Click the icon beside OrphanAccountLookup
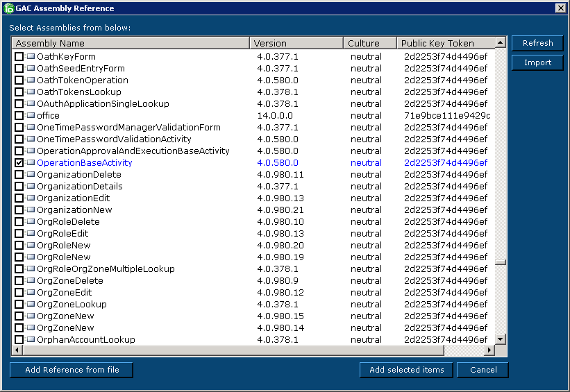This screenshot has width=570, height=392. point(31,340)
